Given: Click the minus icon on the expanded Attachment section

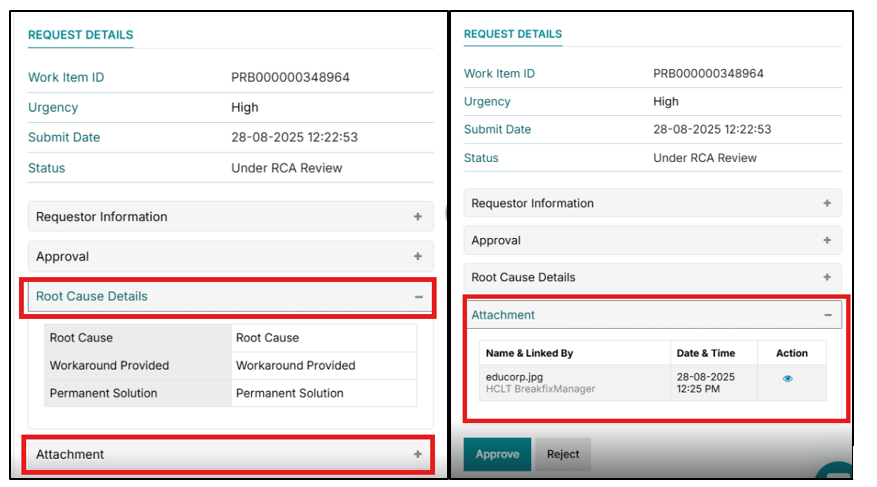Looking at the screenshot, I should (827, 315).
